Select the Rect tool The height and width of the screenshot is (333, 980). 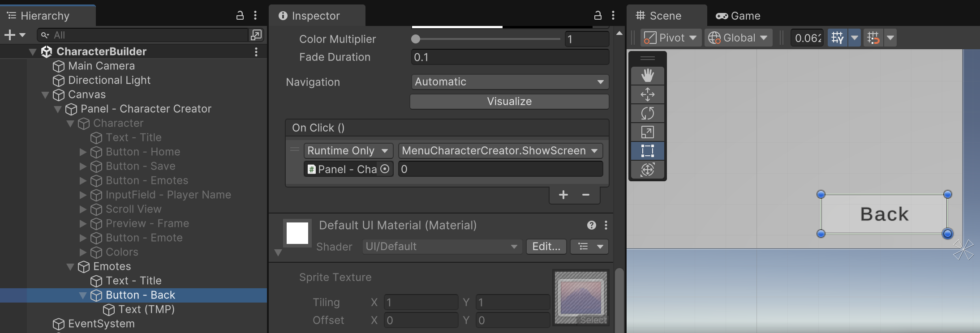click(x=647, y=151)
